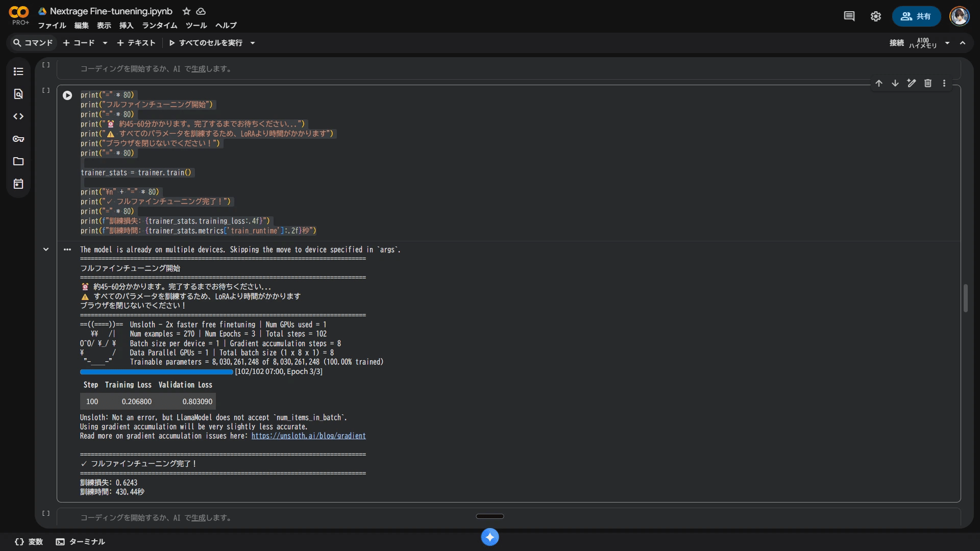Image resolution: width=980 pixels, height=551 pixels.
Task: Run the training code cell
Action: tap(67, 95)
